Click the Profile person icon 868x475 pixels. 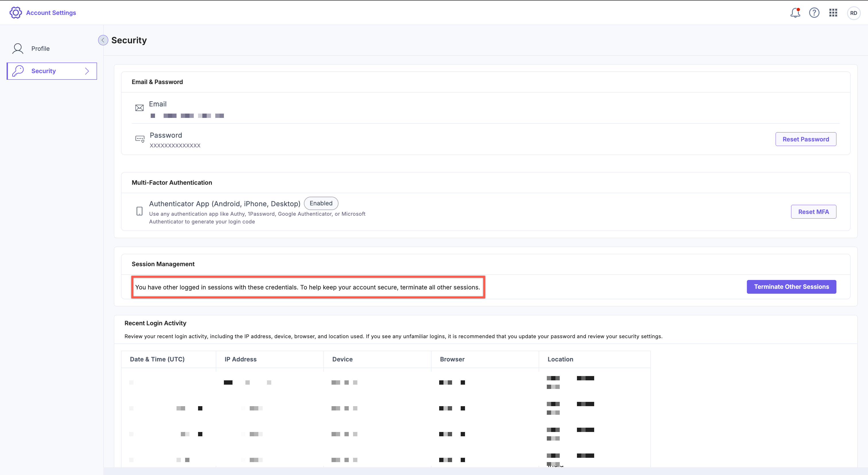click(x=18, y=49)
